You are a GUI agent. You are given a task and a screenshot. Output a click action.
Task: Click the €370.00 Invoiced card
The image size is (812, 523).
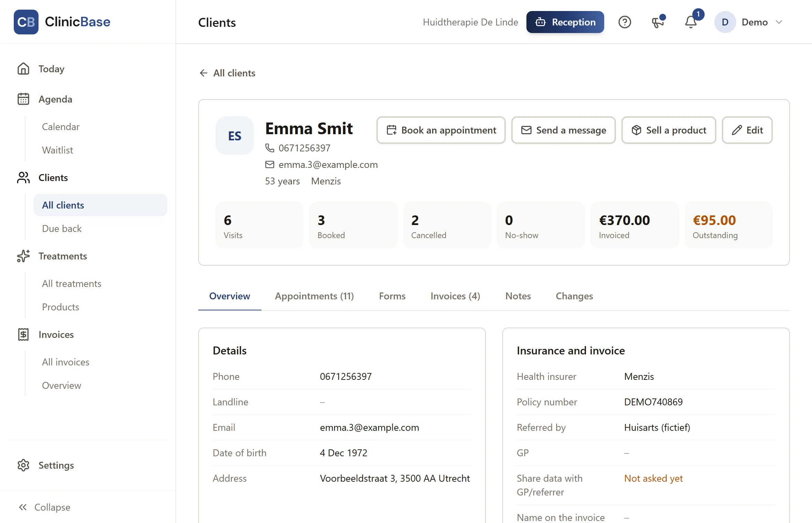(634, 225)
